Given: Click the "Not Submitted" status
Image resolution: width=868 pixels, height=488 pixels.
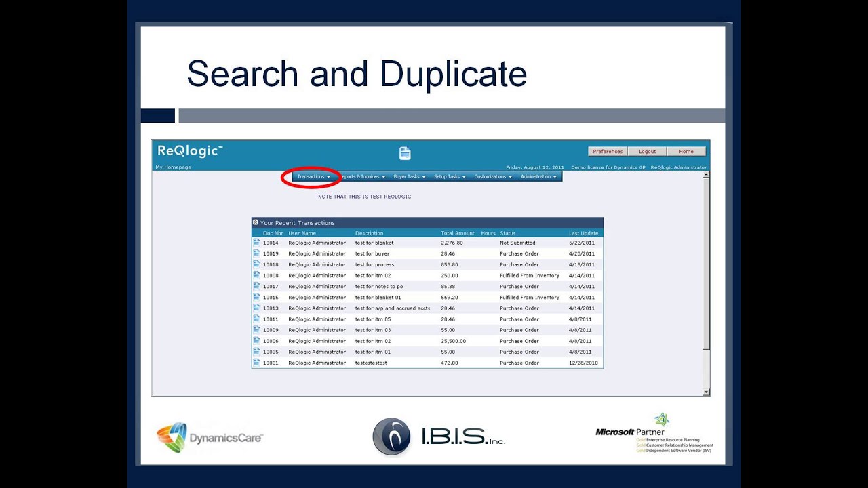Looking at the screenshot, I should (517, 243).
